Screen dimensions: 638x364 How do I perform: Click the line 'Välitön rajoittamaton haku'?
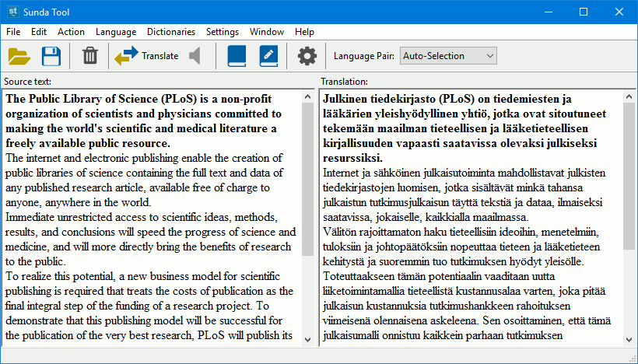pos(461,232)
